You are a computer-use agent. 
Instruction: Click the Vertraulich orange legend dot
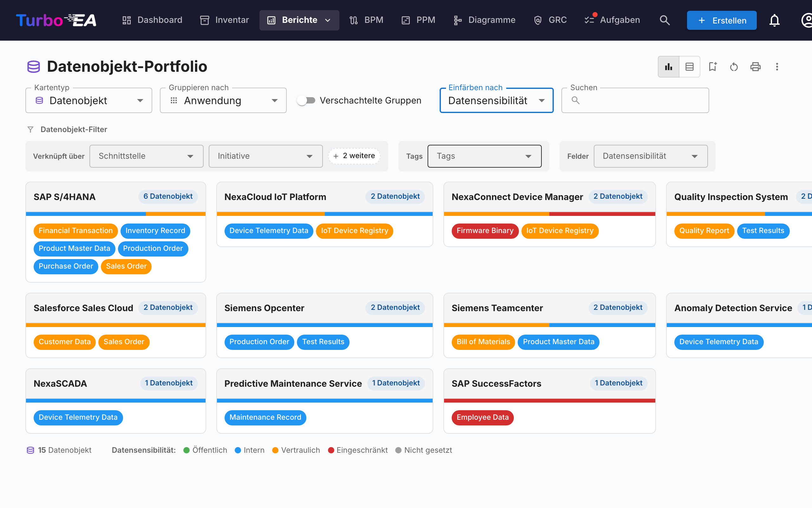tap(275, 450)
